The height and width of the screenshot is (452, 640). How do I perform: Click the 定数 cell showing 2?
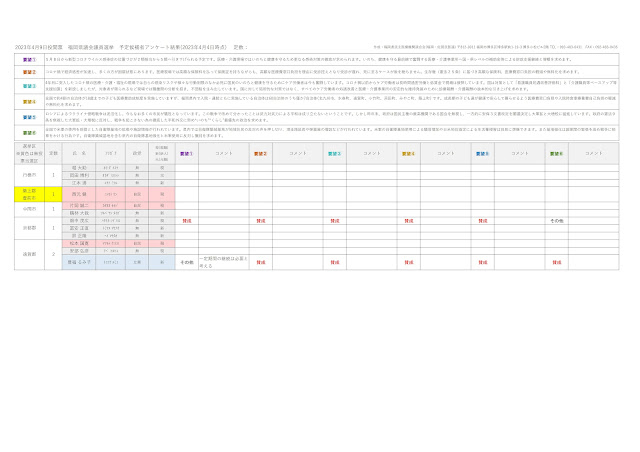(53, 254)
